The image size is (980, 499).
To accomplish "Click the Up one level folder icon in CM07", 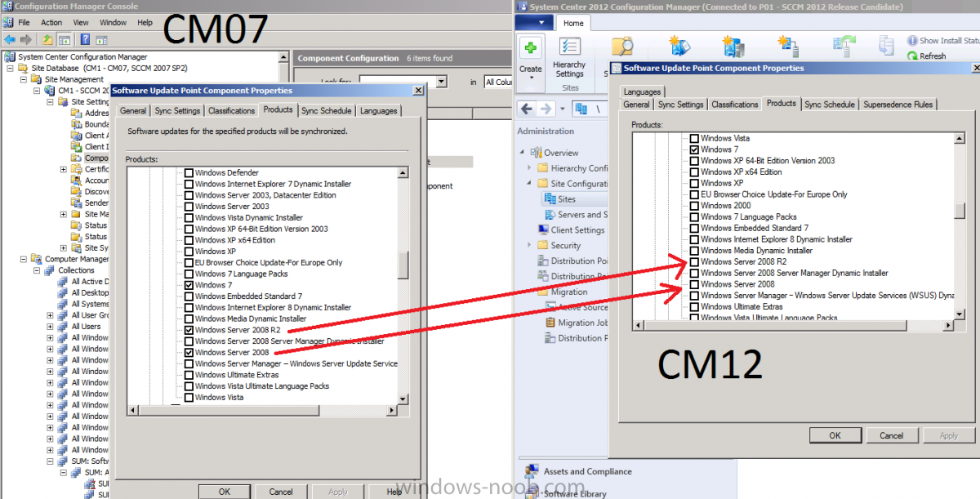I will 47,39.
